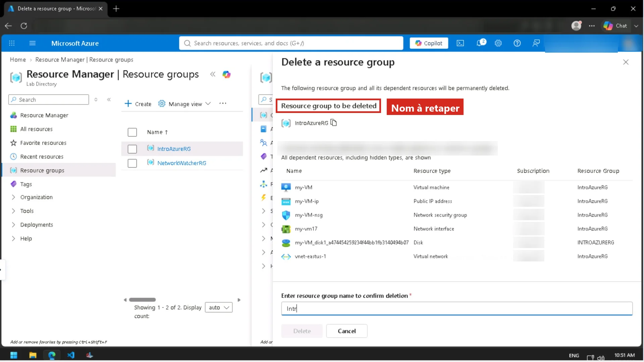Focus the left menu Search box
The width and height of the screenshot is (644, 362).
tap(49, 100)
